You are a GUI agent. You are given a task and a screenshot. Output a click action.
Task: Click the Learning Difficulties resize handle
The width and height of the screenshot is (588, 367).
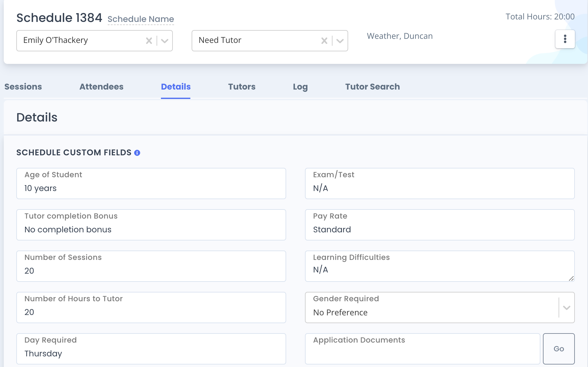(x=571, y=278)
